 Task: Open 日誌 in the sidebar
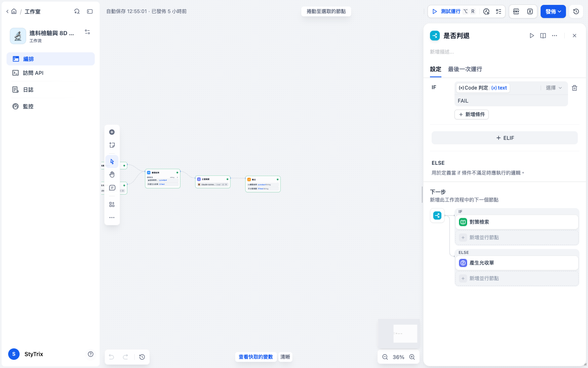coord(51,90)
